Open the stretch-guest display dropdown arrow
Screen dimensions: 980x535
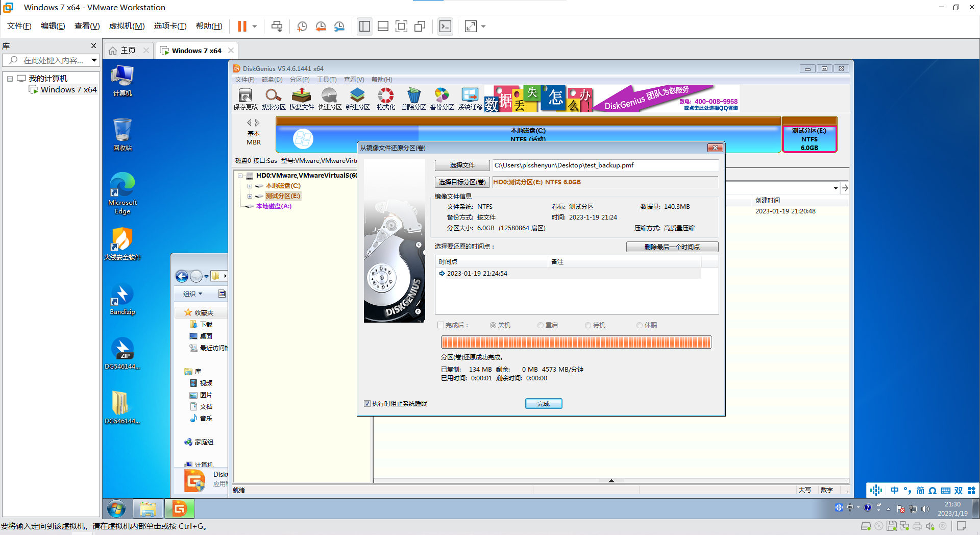483,26
